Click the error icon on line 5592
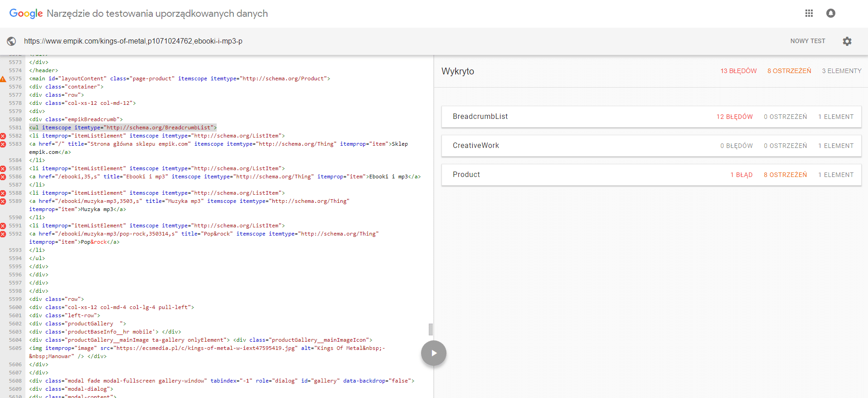The height and width of the screenshot is (398, 868). click(x=3, y=234)
